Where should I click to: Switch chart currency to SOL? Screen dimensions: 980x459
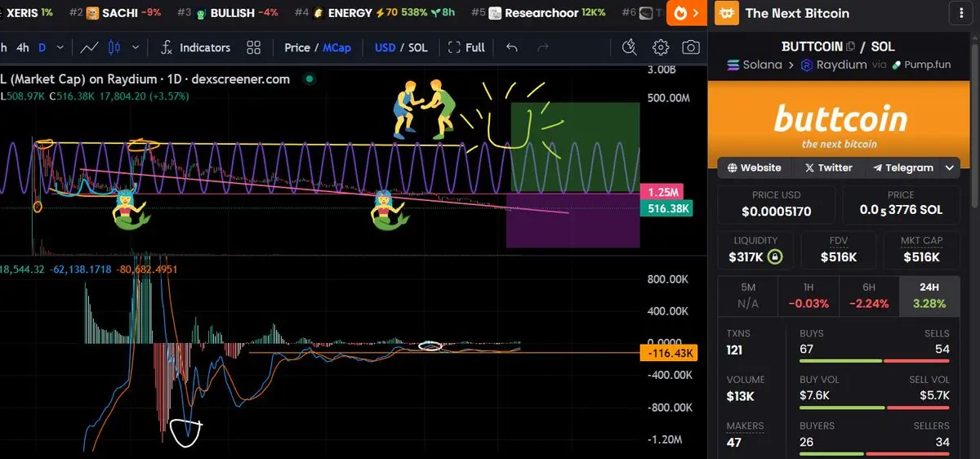tap(417, 47)
